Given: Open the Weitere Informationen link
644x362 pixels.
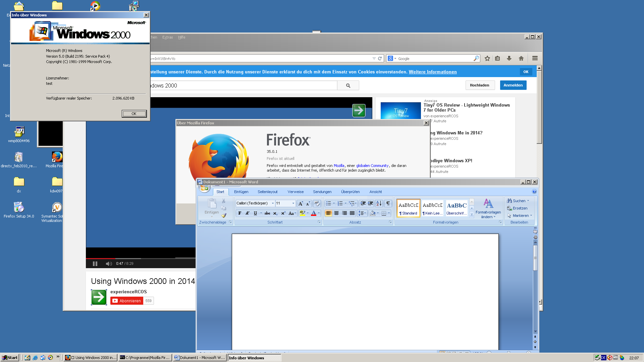Looking at the screenshot, I should (432, 72).
